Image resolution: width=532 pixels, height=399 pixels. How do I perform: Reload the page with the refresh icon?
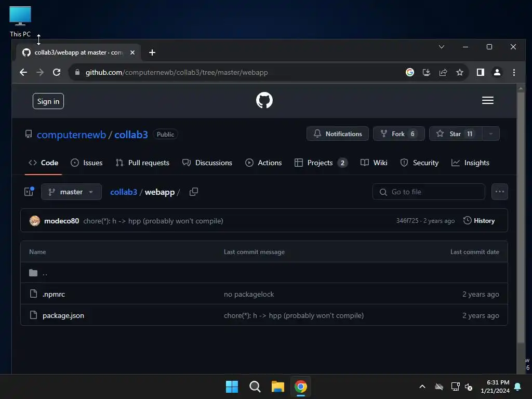pos(57,72)
